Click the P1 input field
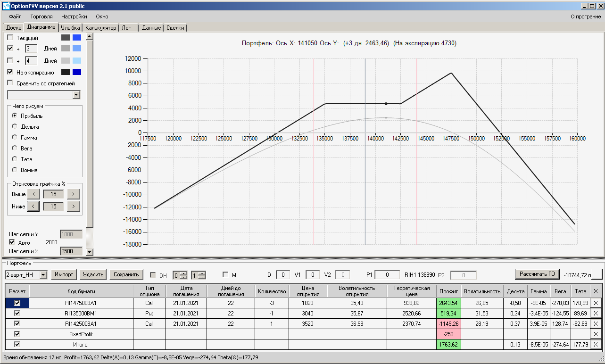The image size is (605, 364). click(387, 275)
